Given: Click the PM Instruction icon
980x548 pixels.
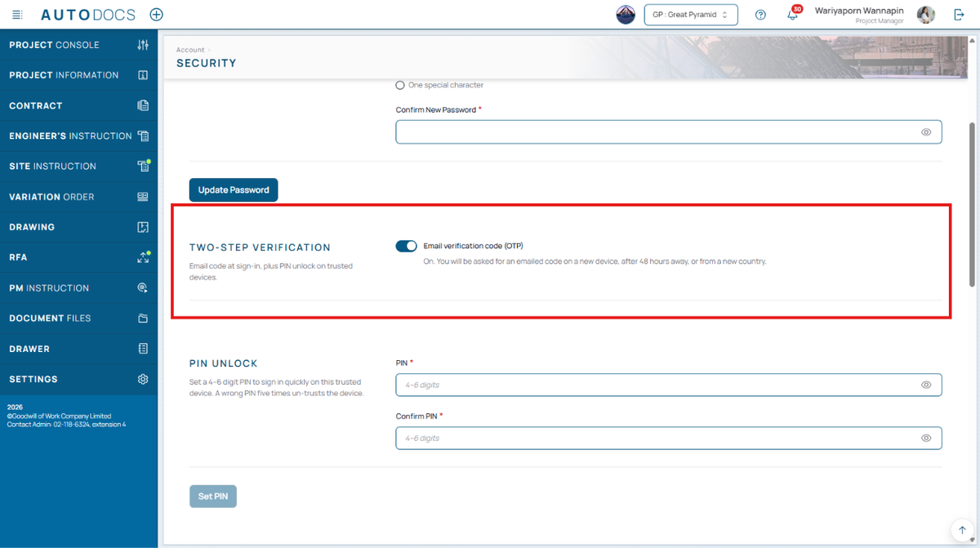Looking at the screenshot, I should pos(143,288).
